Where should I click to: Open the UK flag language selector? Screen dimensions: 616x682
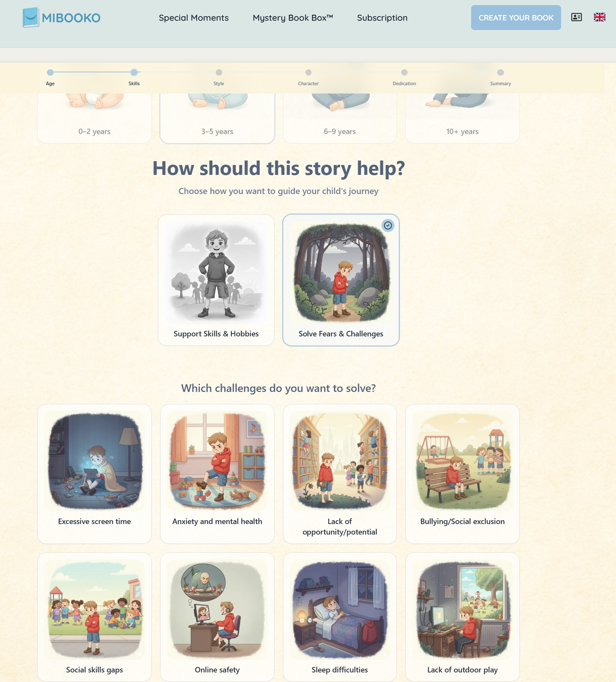point(599,17)
